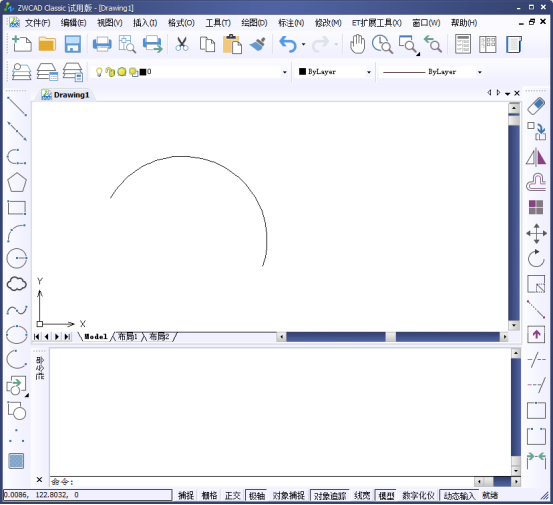The image size is (553, 505).
Task: Open the ByLayer color dropdown
Action: (x=369, y=72)
